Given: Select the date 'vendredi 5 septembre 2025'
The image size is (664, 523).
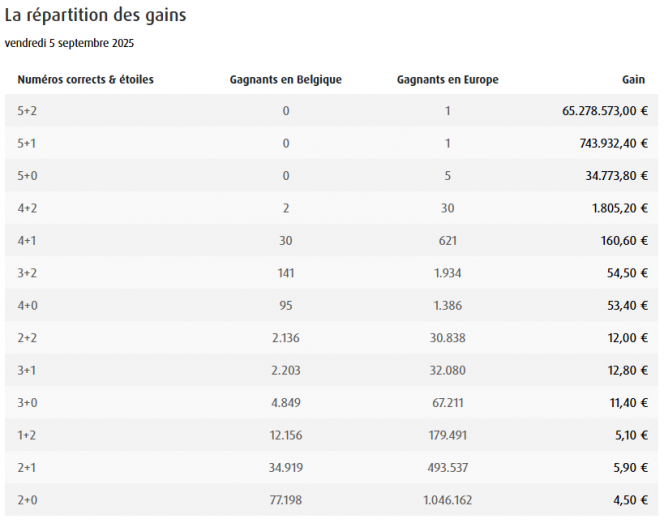Looking at the screenshot, I should [69, 43].
